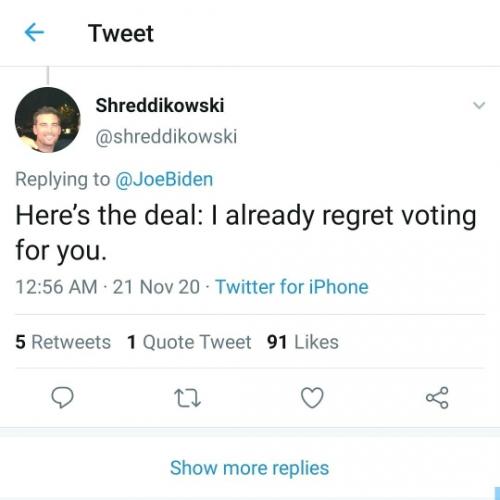Select the @shreddikowski handle

[166, 136]
